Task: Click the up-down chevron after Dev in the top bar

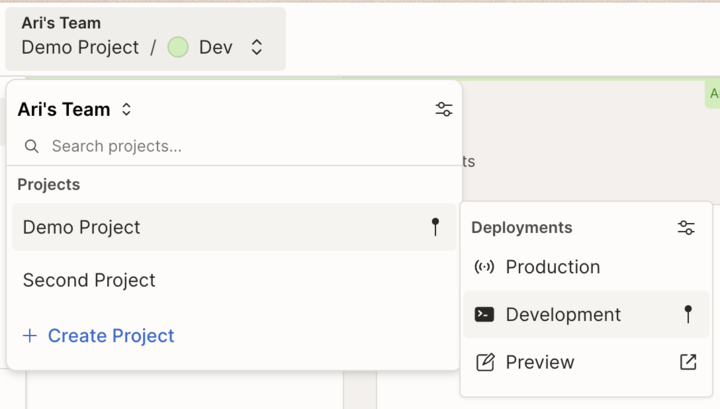Action: click(257, 47)
